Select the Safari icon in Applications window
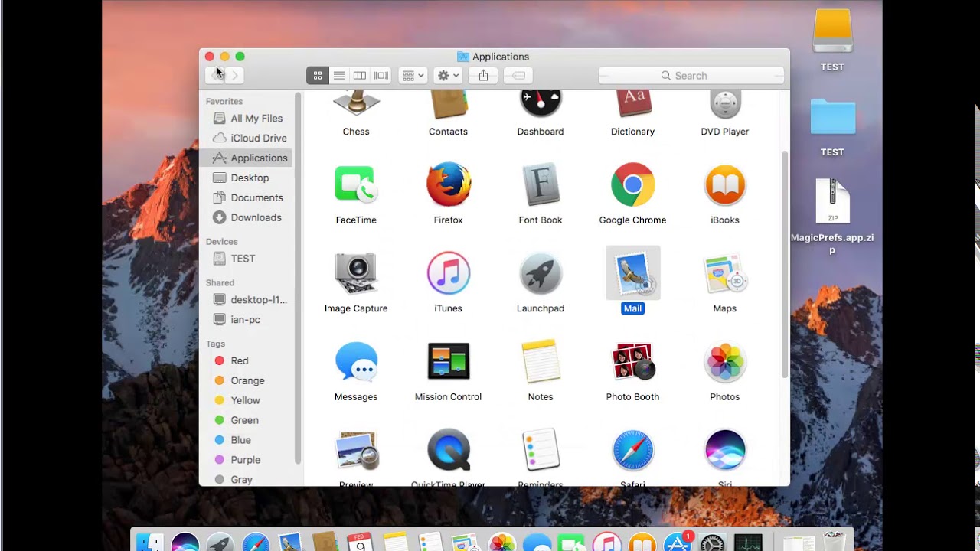980x551 pixels. click(x=632, y=451)
